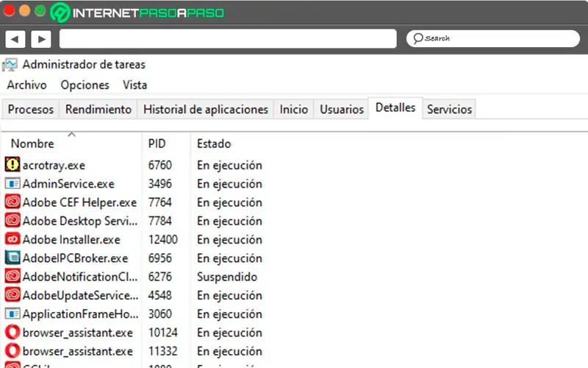Image resolution: width=588 pixels, height=368 pixels.
Task: Click the Adobe CEF Helper.exe icon
Action: [12, 202]
